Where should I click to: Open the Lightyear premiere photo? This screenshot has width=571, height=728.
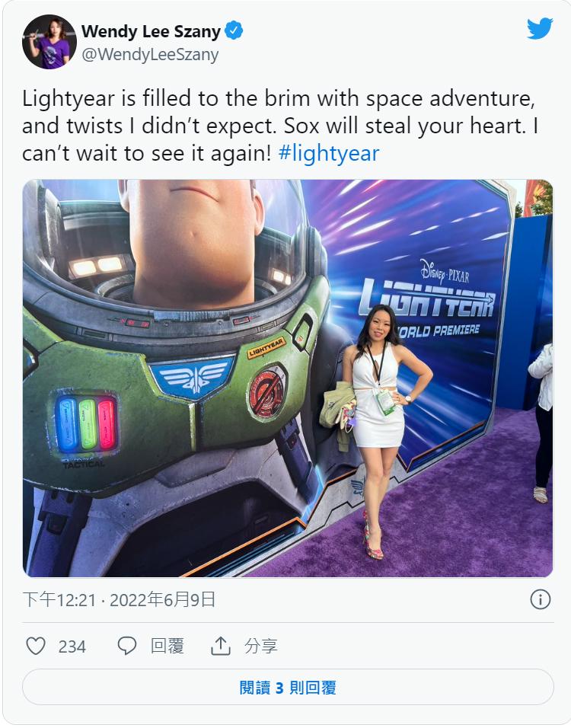click(x=288, y=378)
